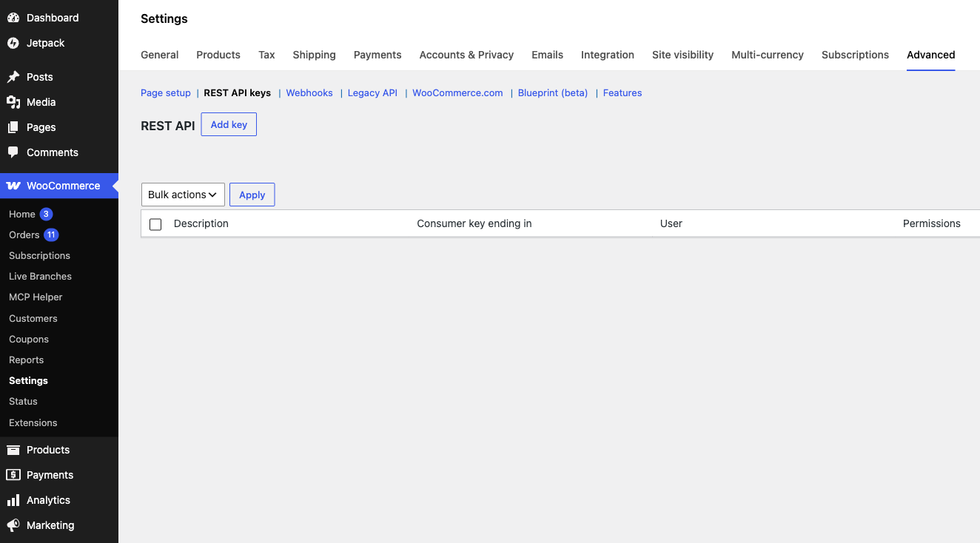
Task: Go to Comments in the sidebar
Action: pos(53,152)
